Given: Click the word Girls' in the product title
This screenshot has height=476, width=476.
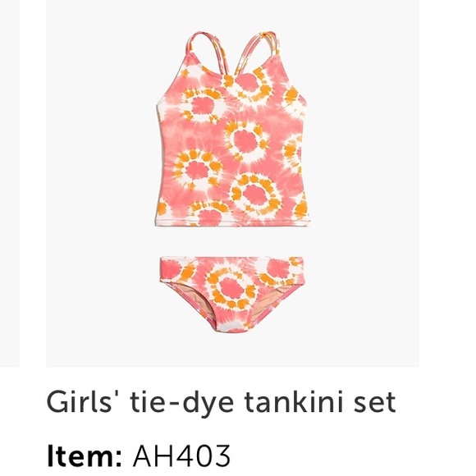Looking at the screenshot, I should click(82, 401).
